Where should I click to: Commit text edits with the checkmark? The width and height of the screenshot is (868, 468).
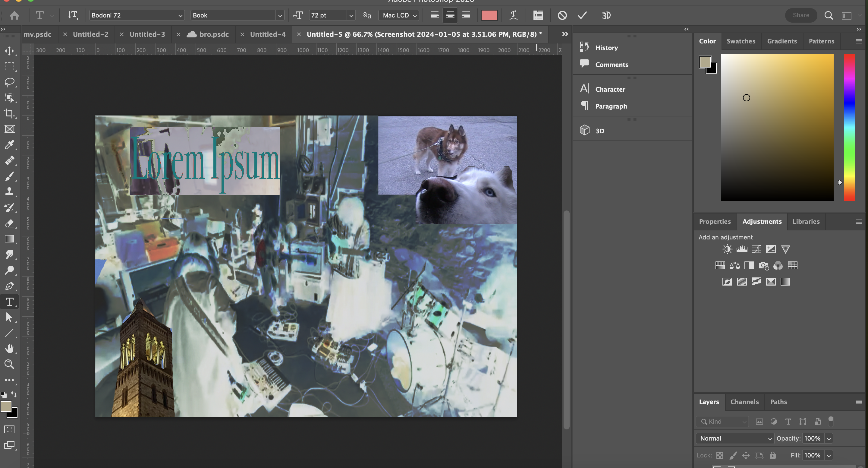pyautogui.click(x=582, y=15)
